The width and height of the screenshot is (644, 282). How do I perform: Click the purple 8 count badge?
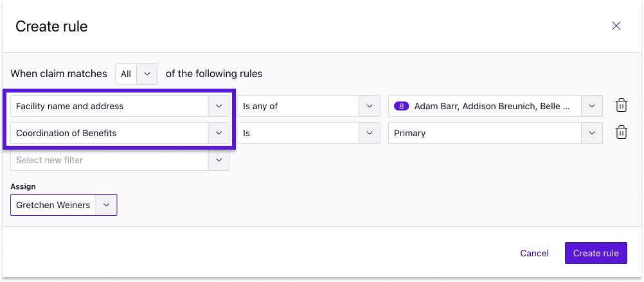[401, 107]
